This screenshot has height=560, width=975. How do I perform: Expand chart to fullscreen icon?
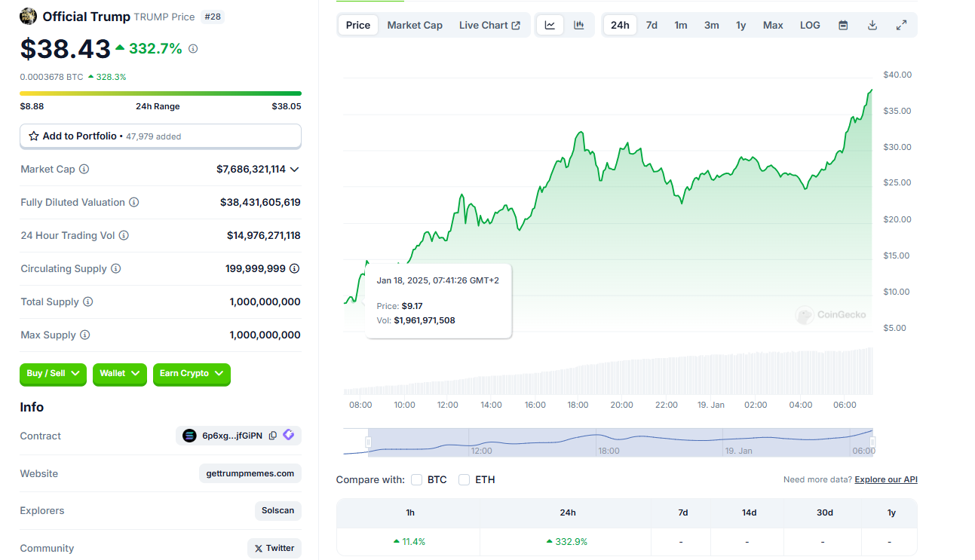click(901, 25)
